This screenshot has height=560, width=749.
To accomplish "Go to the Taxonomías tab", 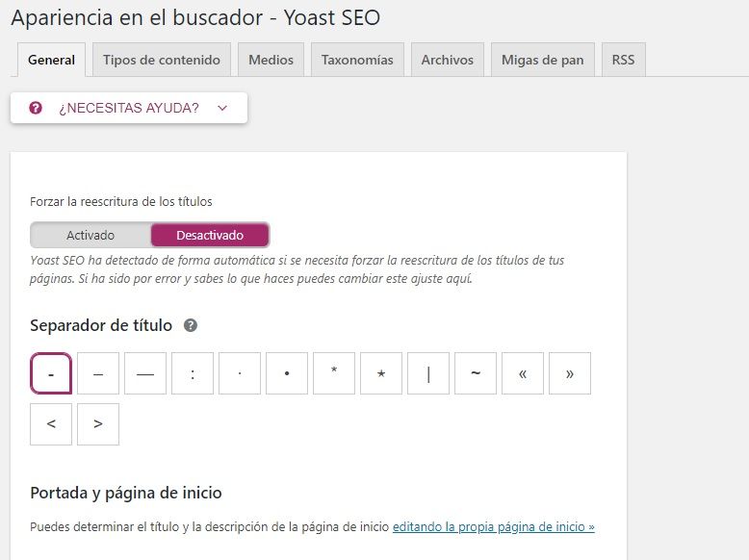I will click(x=357, y=61).
